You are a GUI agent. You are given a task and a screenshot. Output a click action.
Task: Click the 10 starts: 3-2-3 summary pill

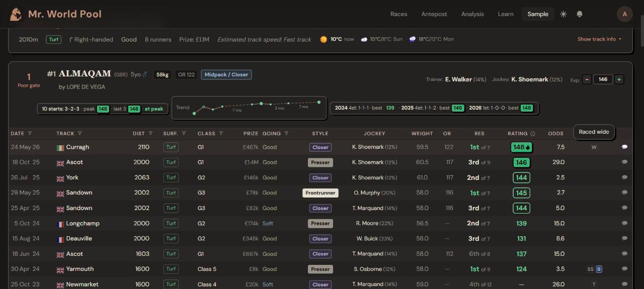[x=103, y=109]
